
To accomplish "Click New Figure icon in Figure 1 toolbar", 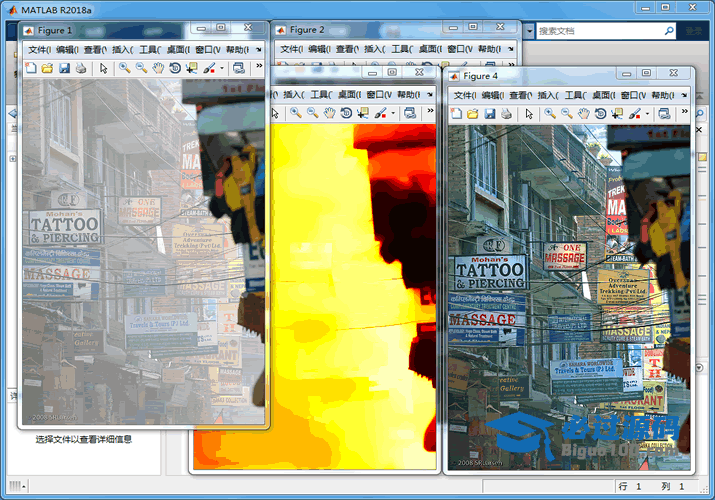I will click(31, 68).
